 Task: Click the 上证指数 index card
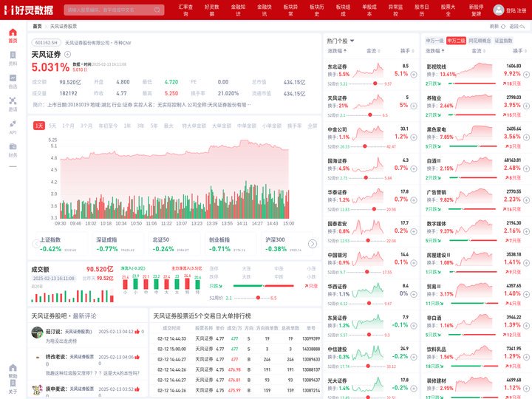point(61,244)
